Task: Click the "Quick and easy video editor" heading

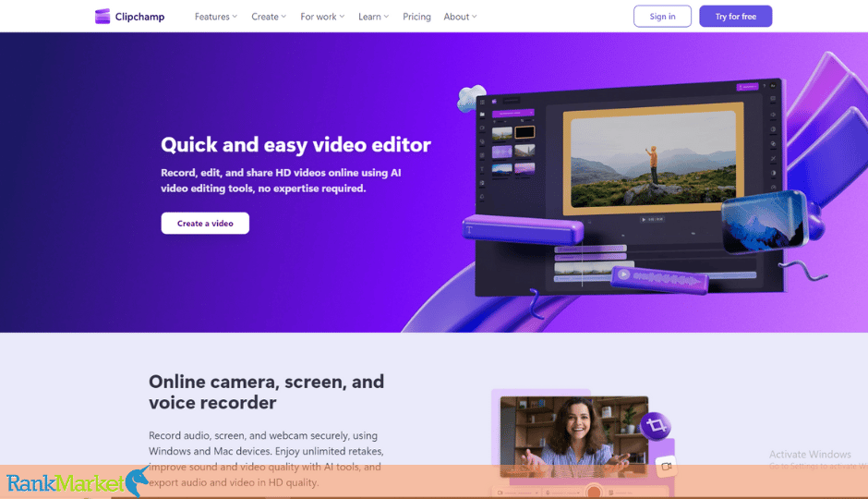Action: click(x=295, y=144)
